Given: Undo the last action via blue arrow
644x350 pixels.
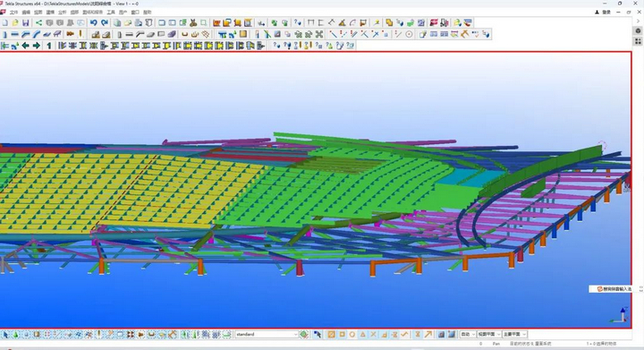Looking at the screenshot, I should [94, 22].
